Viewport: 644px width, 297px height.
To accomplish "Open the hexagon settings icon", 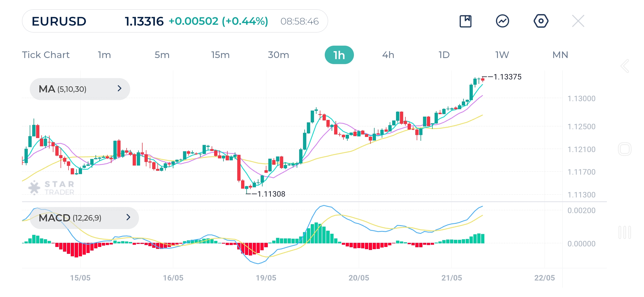I will pos(541,21).
